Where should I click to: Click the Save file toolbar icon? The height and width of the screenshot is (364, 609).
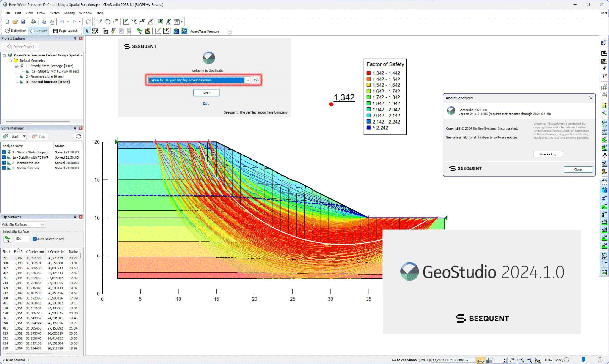pyautogui.click(x=23, y=22)
